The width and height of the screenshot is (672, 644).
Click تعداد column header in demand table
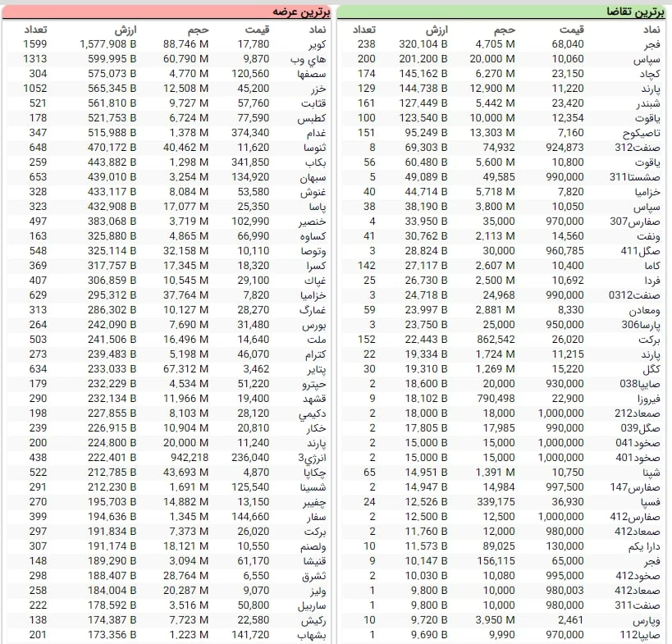[x=363, y=30]
